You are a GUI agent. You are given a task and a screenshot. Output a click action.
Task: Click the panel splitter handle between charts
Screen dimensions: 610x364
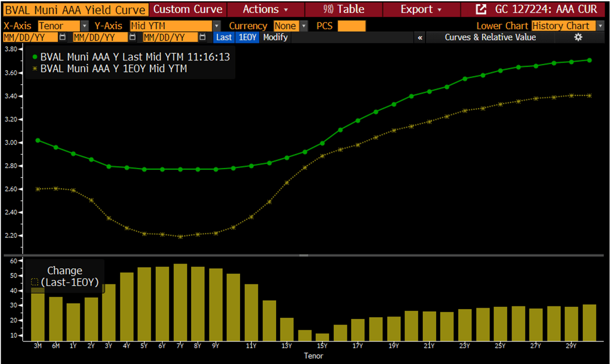304,256
